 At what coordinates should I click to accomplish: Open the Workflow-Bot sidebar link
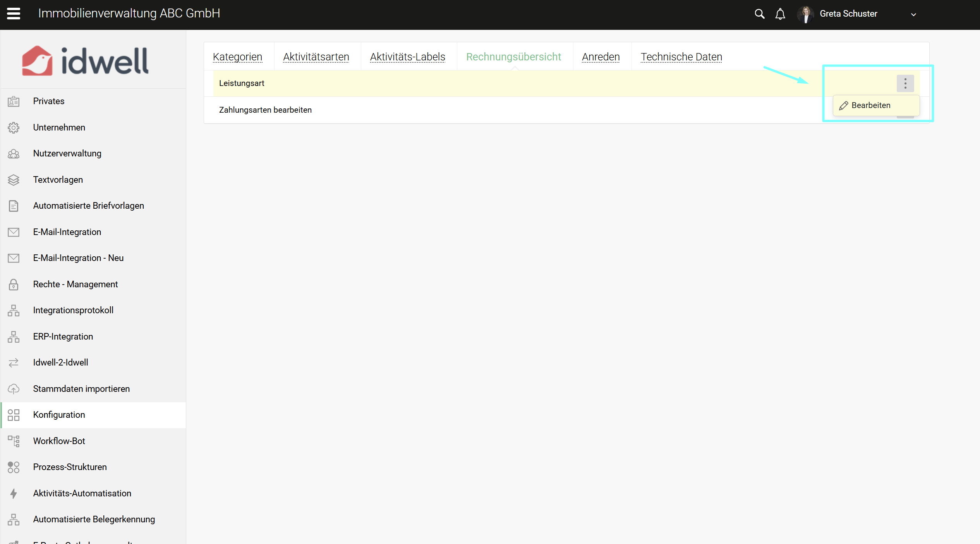pos(59,441)
